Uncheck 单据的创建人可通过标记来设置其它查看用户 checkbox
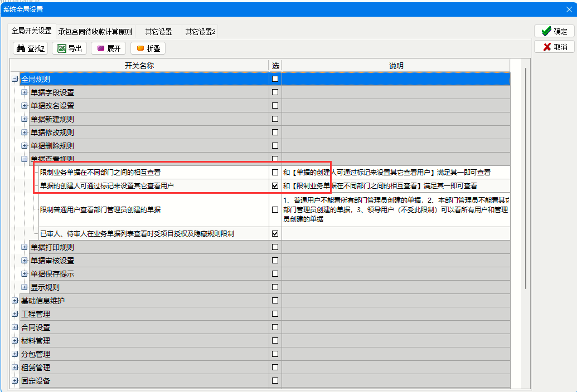Image resolution: width=577 pixels, height=392 pixels. point(275,186)
